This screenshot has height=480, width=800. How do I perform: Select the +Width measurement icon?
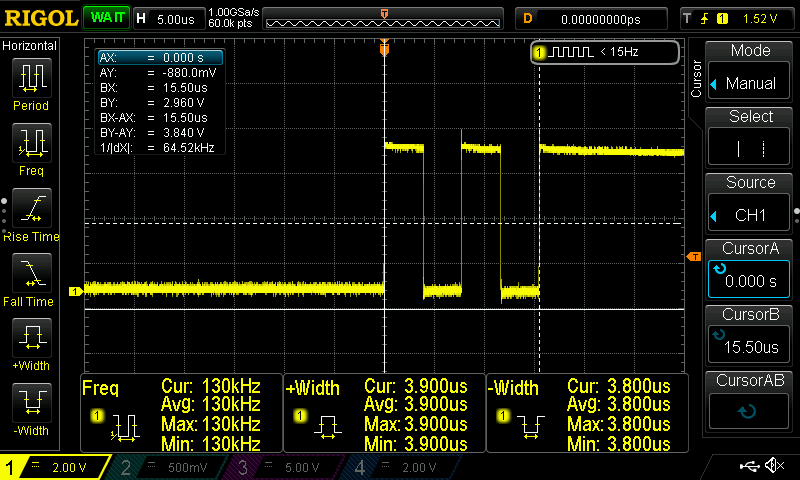tap(33, 338)
